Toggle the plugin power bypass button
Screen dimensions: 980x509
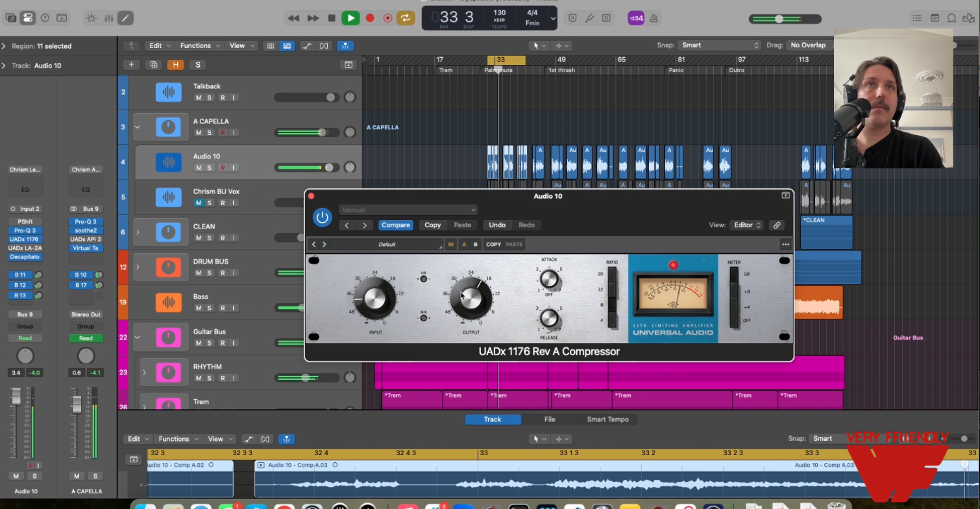322,217
